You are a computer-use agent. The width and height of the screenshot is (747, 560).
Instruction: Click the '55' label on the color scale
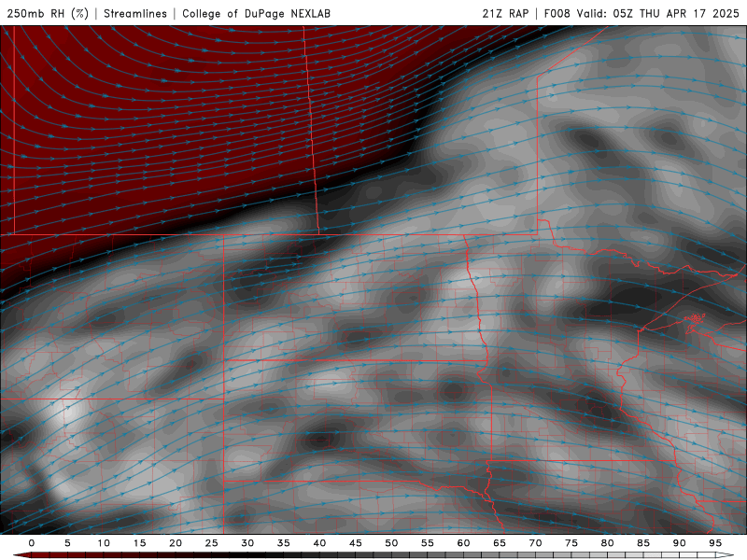click(x=428, y=543)
